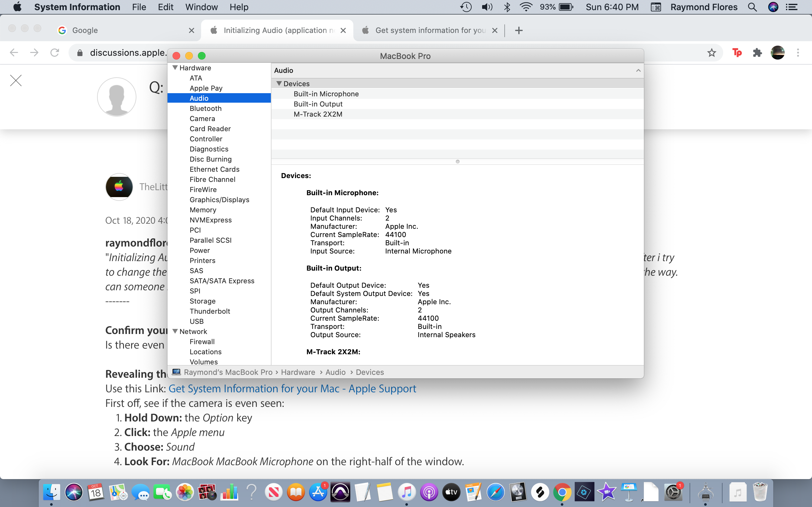The image size is (812, 507).
Task: Click the pane divider resize handle
Action: 457,162
